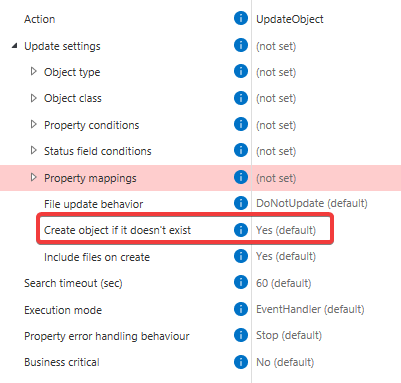Click info icon for Property conditions
Viewport: 401px width, 383px height.
point(241,124)
